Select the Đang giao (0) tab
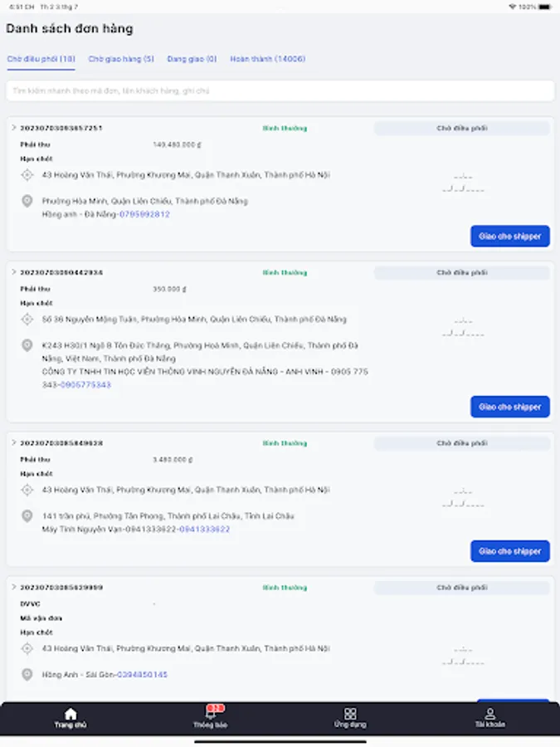Image resolution: width=560 pixels, height=747 pixels. point(192,59)
